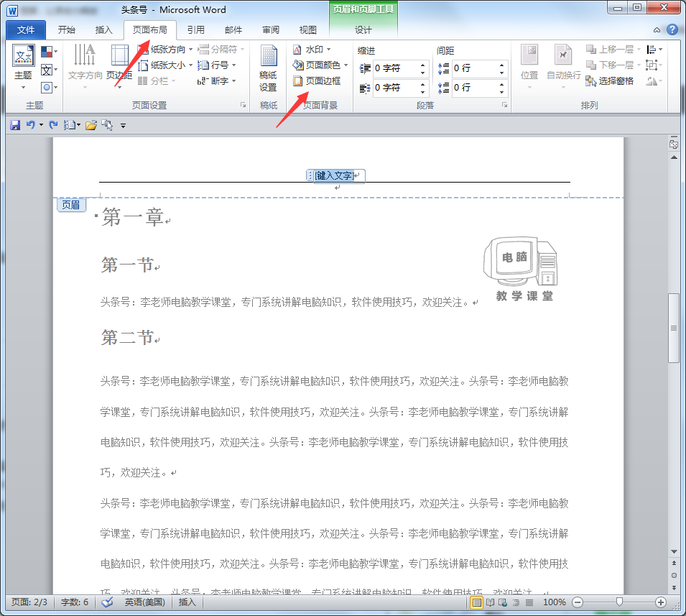Switch to the 引用 References tab
This screenshot has height=616, width=686.
click(x=195, y=29)
